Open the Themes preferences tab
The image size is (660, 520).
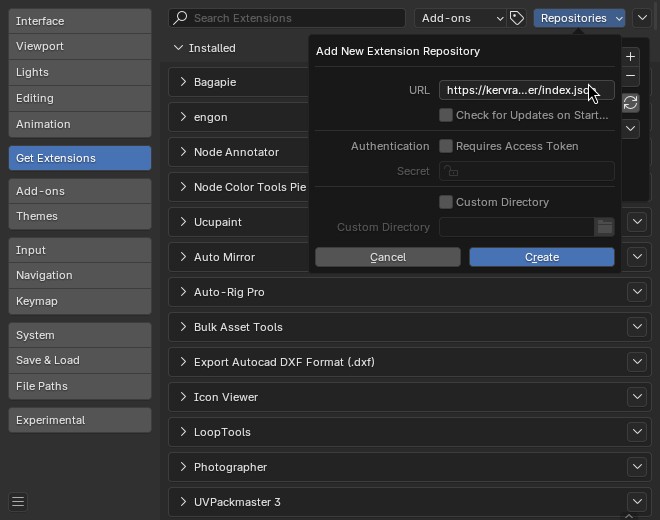point(80,216)
